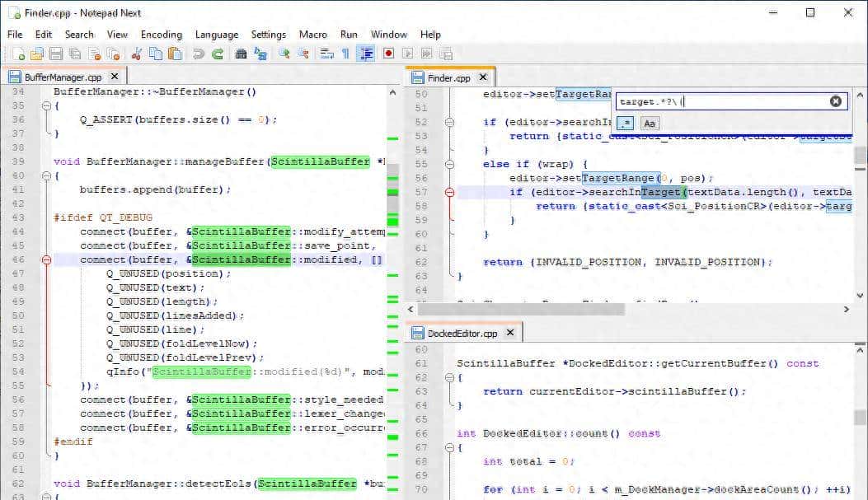Close the BufferManager.cpp tab
Image resolution: width=868 pixels, height=500 pixels.
pyautogui.click(x=115, y=75)
